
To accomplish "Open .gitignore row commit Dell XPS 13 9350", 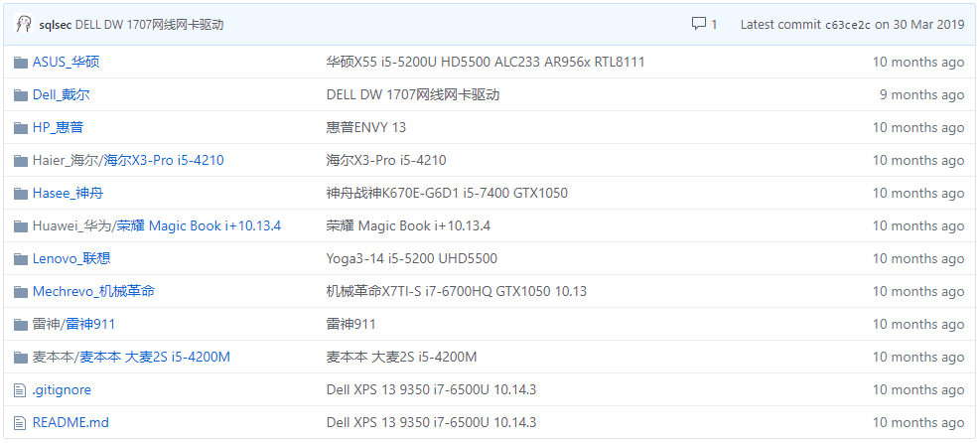I will (x=431, y=390).
